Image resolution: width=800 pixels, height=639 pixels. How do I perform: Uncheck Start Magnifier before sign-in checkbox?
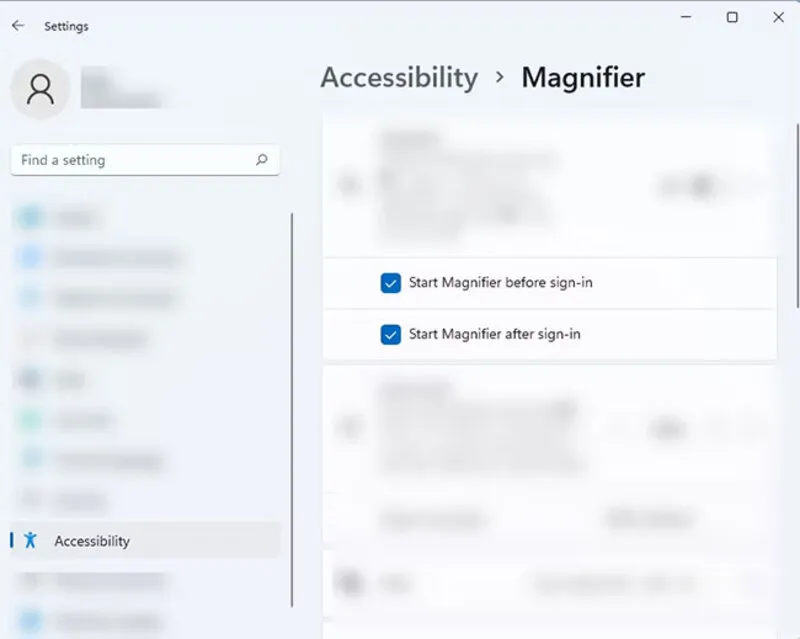pyautogui.click(x=391, y=283)
